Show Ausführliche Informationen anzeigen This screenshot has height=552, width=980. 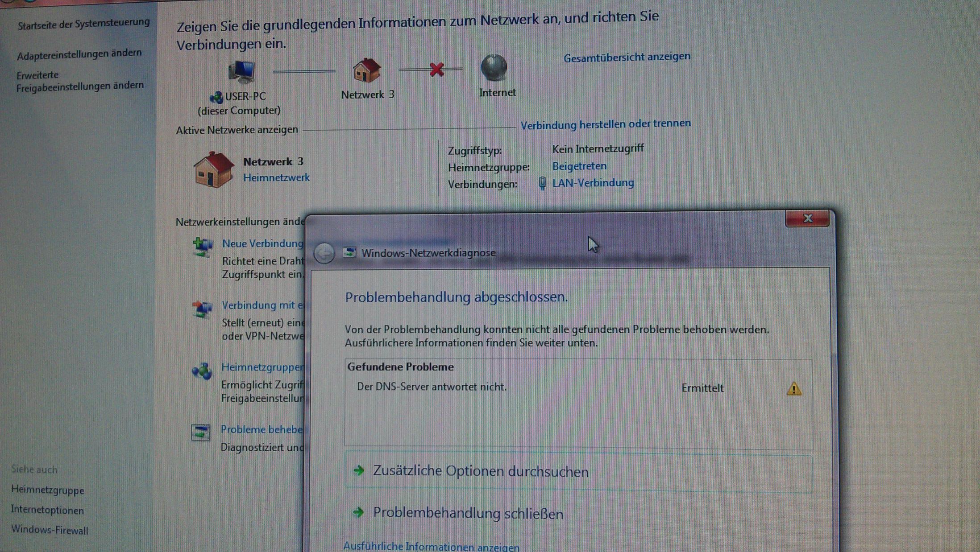coord(431,546)
